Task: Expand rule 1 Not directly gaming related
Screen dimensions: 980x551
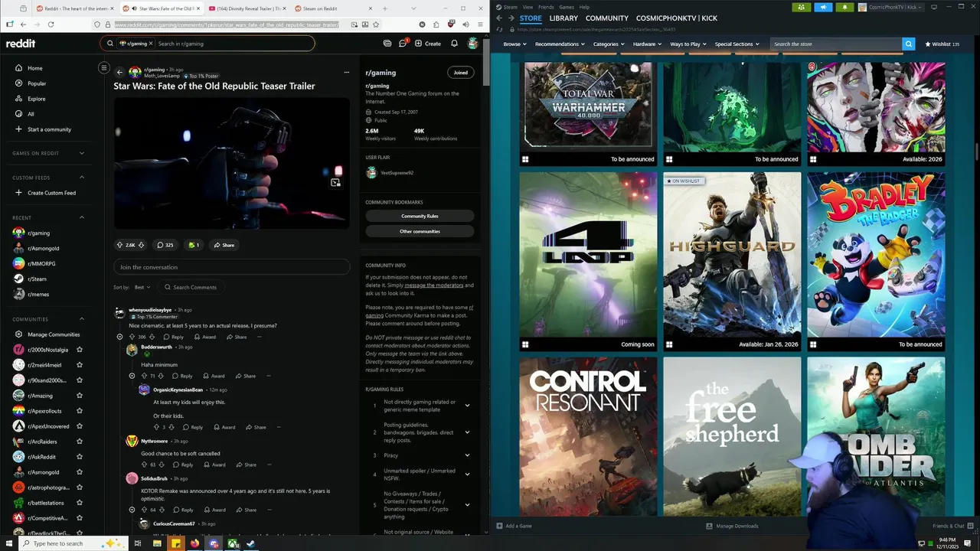Action: [x=467, y=406]
